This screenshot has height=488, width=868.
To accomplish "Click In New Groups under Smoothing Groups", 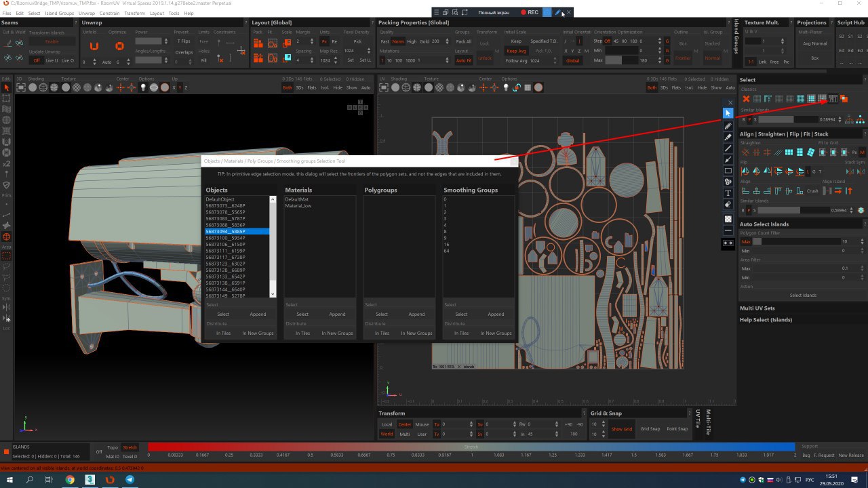I will (496, 333).
